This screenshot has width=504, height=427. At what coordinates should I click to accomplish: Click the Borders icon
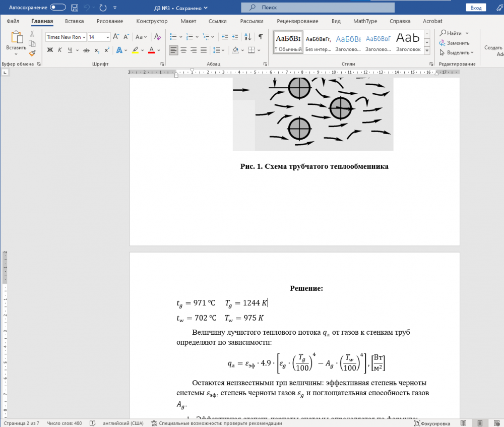(x=251, y=50)
